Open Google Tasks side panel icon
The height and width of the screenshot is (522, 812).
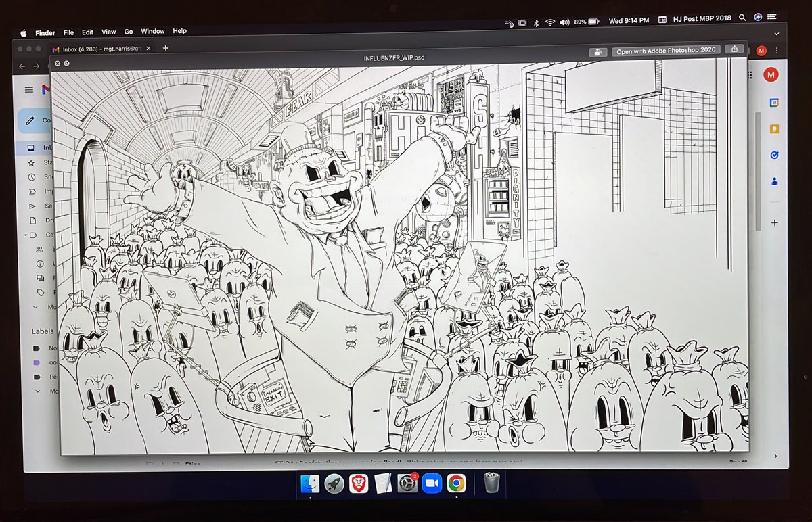774,155
